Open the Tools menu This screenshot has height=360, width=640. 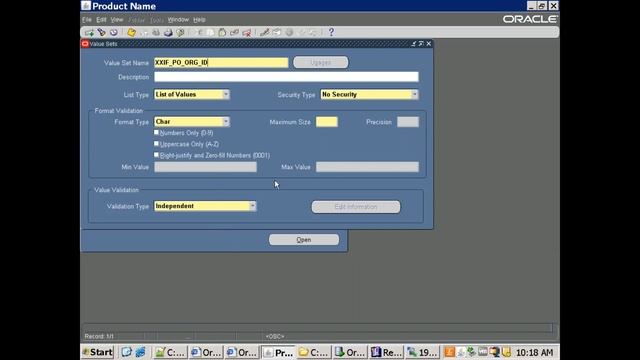pyautogui.click(x=157, y=20)
